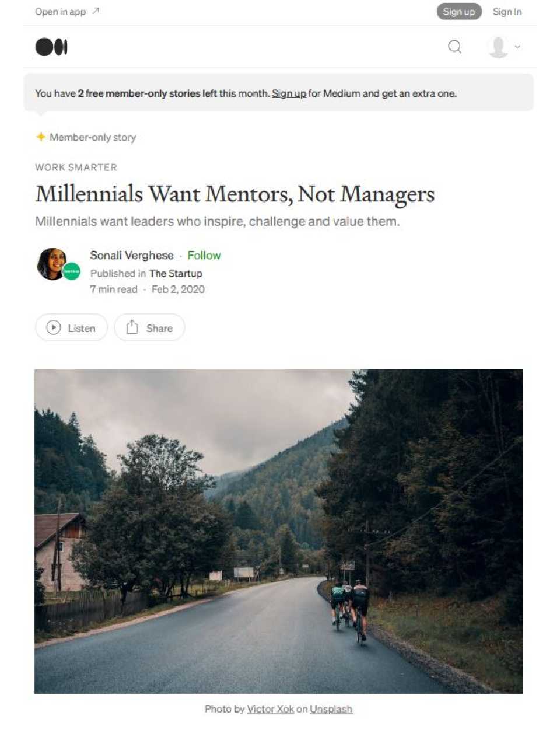Expand the account dropdown chevron
This screenshot has height=747, width=560.
(x=517, y=47)
